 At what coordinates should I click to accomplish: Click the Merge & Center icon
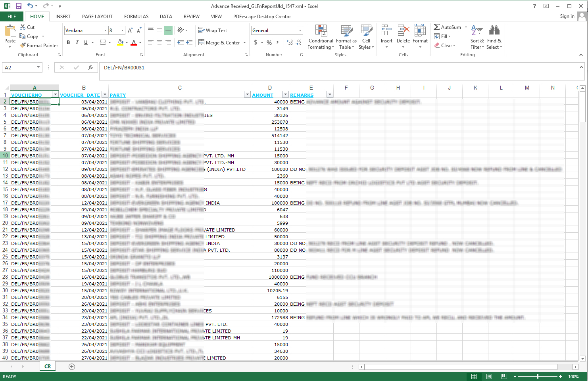tap(202, 43)
